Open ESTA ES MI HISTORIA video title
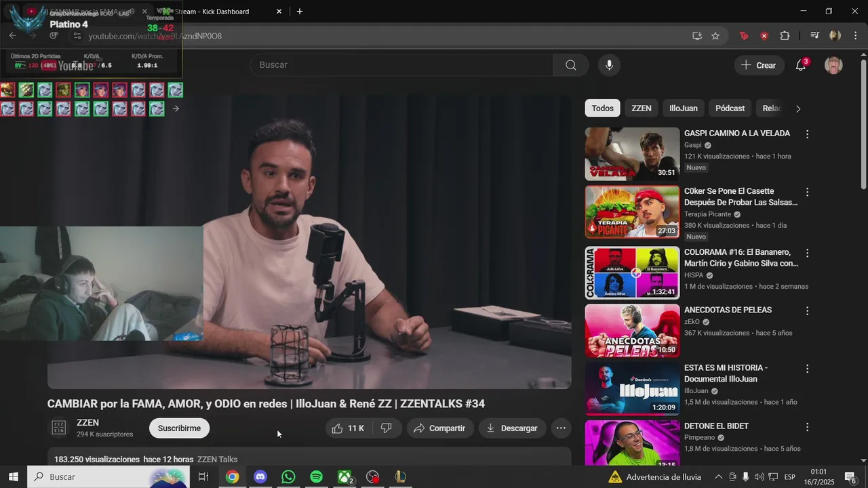The height and width of the screenshot is (488, 868). pos(726,373)
